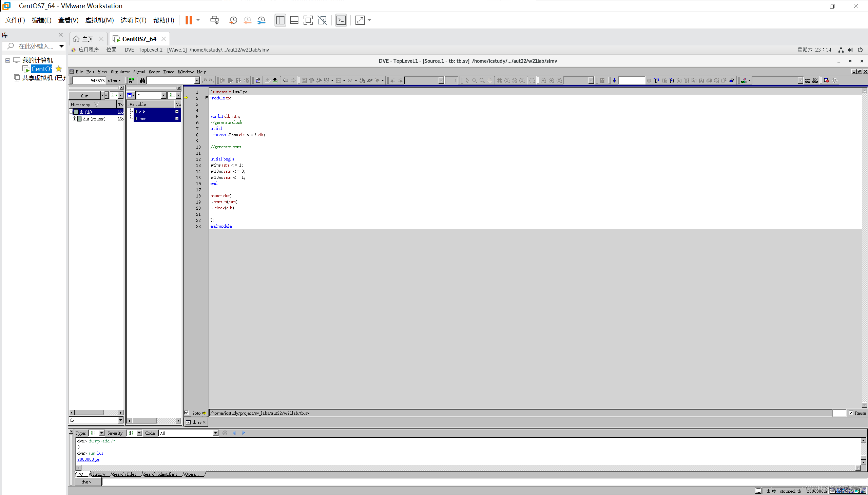Click the VMware pause virtual machine icon
The image size is (868, 495).
tap(189, 20)
